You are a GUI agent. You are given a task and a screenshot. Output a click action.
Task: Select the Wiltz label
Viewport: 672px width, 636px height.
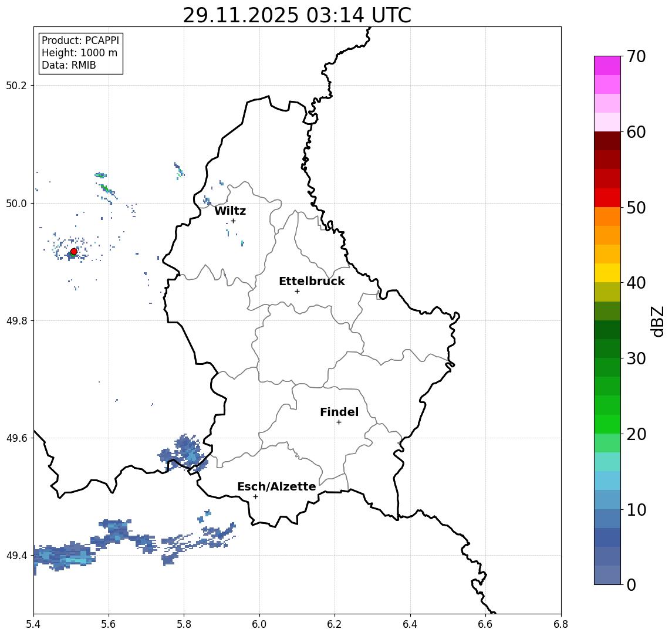(230, 211)
